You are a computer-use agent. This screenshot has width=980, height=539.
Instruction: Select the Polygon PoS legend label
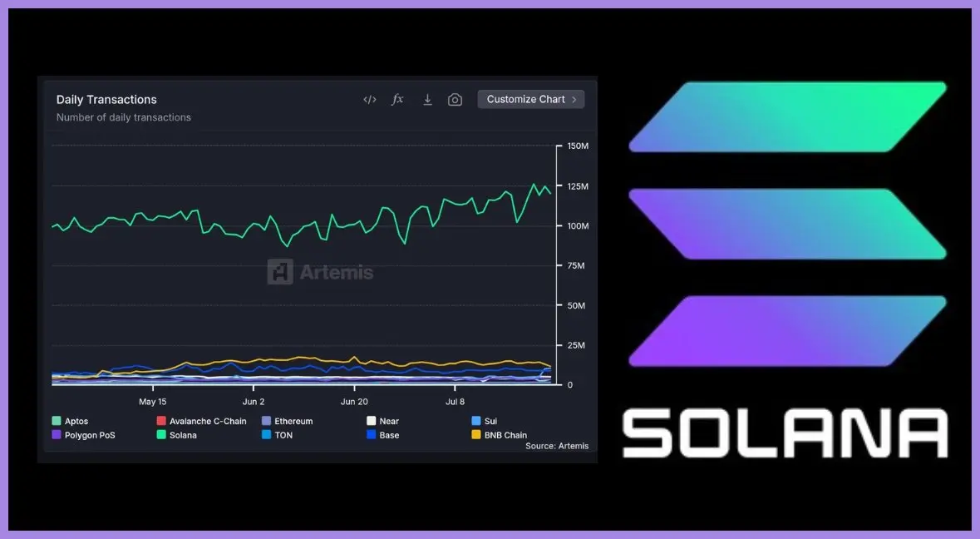coord(90,435)
